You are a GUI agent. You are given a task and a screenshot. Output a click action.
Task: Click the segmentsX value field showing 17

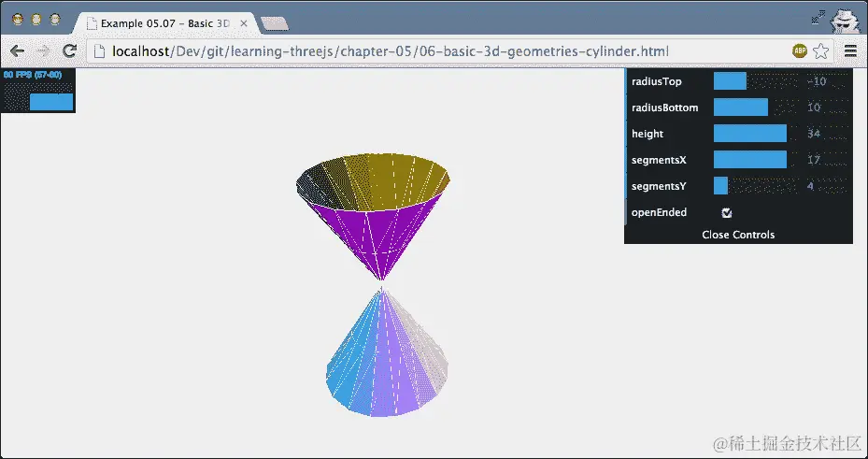(827, 160)
